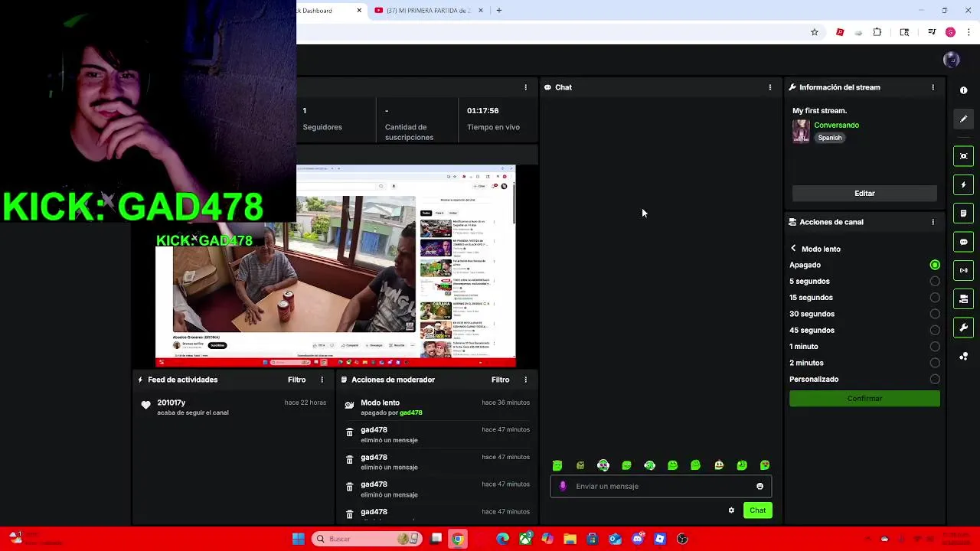980x551 pixels.
Task: Open chat settings gear icon
Action: 731,510
